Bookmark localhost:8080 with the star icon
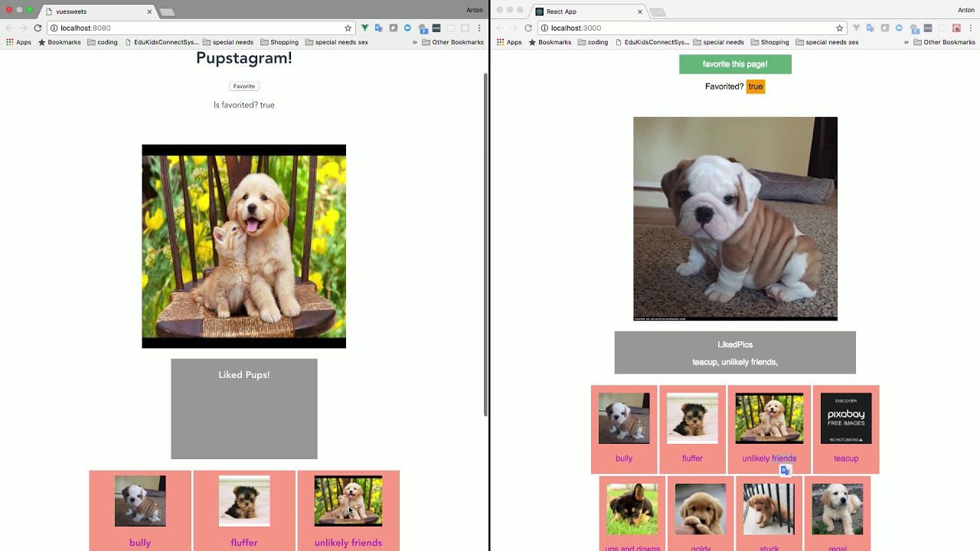The image size is (980, 551). [348, 28]
